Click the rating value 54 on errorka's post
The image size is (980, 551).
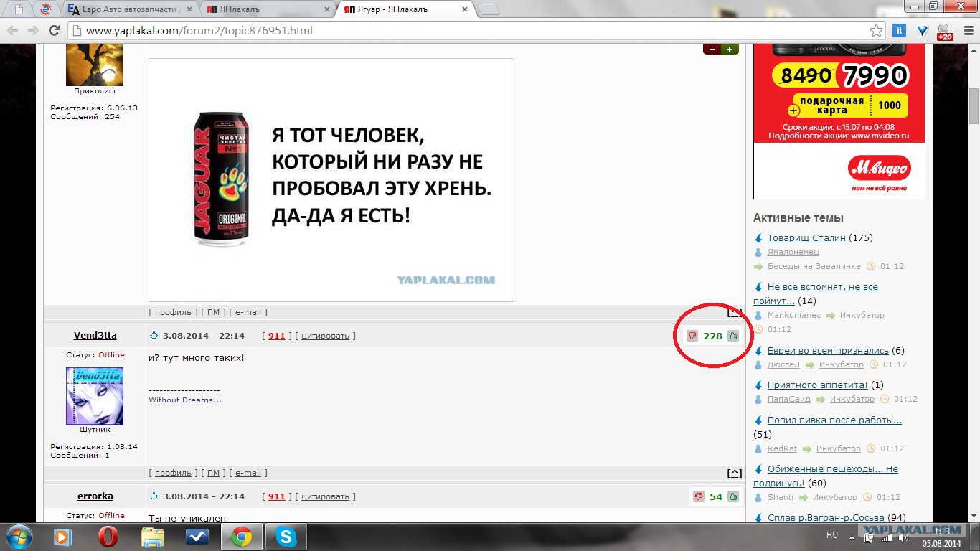coord(715,496)
